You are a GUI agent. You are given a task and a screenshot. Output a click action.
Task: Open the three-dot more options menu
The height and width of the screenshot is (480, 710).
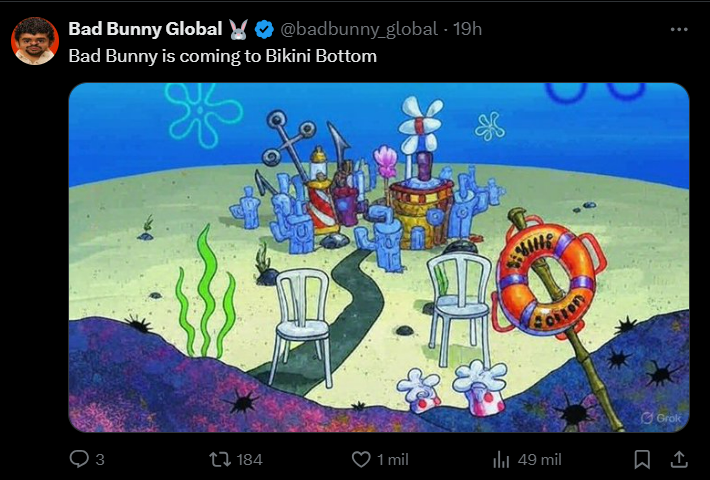tap(679, 29)
